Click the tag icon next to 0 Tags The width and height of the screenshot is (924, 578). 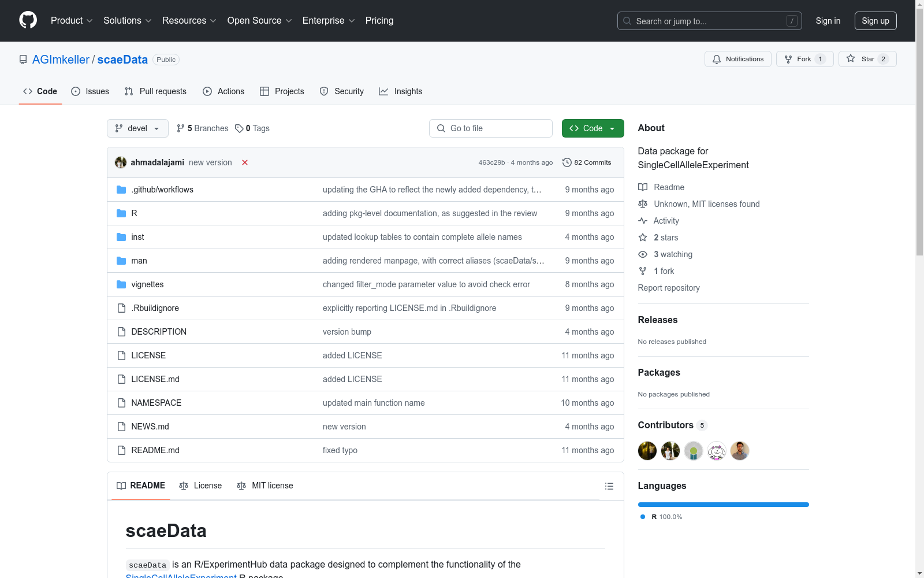pos(239,128)
